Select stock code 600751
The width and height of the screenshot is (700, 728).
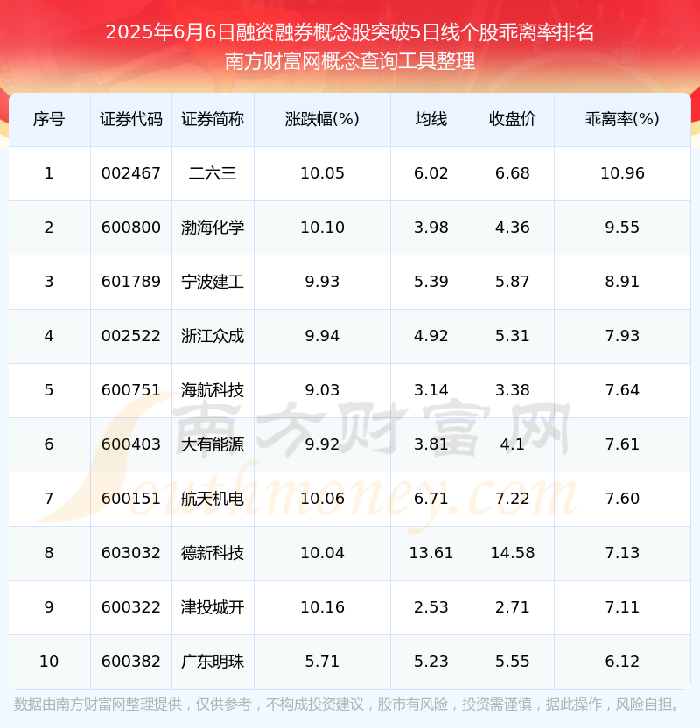131,390
